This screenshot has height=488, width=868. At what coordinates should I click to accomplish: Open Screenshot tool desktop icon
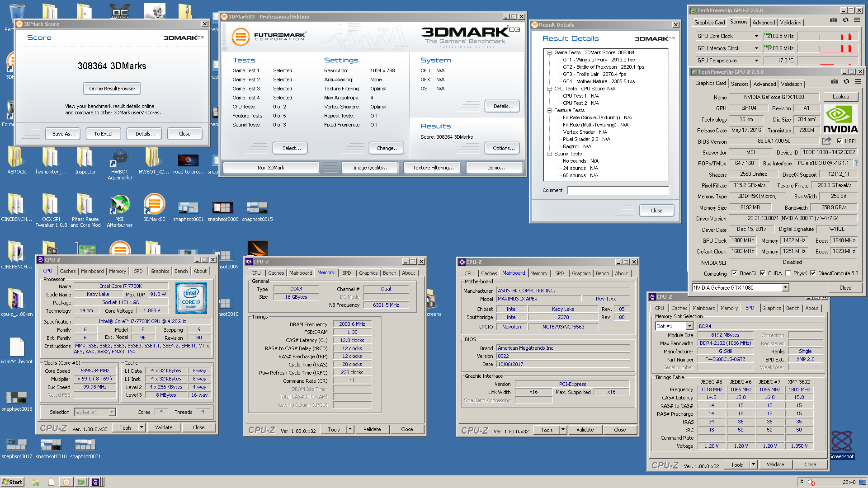tap(841, 445)
